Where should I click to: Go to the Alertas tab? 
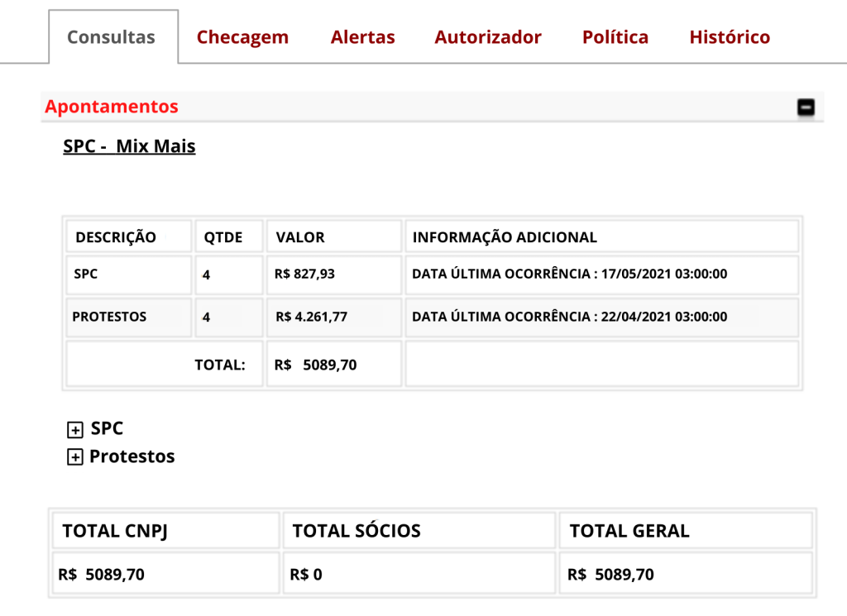[362, 37]
